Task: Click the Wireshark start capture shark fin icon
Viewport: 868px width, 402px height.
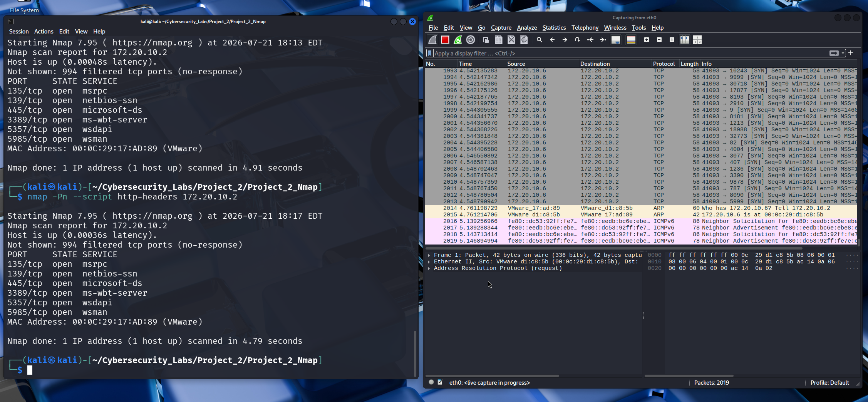Action: pos(432,40)
